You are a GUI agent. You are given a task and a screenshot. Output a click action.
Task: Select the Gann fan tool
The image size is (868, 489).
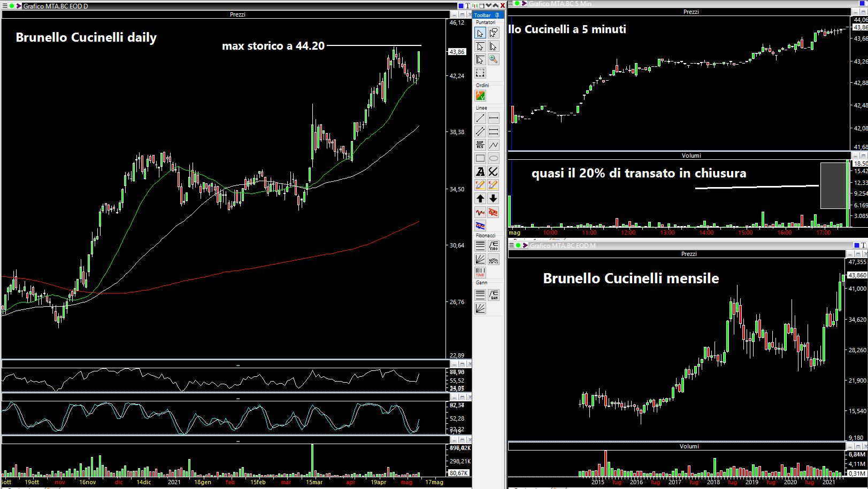tap(480, 308)
